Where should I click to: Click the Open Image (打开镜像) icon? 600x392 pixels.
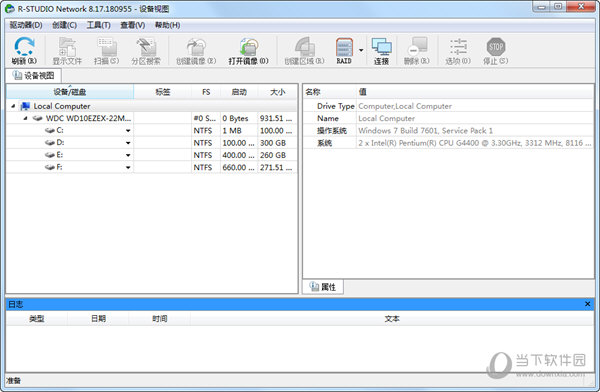[248, 51]
